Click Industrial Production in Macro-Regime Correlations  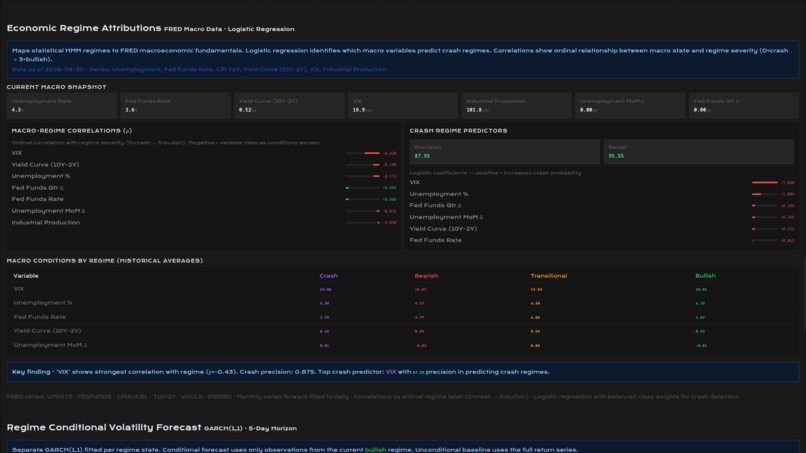204,223
